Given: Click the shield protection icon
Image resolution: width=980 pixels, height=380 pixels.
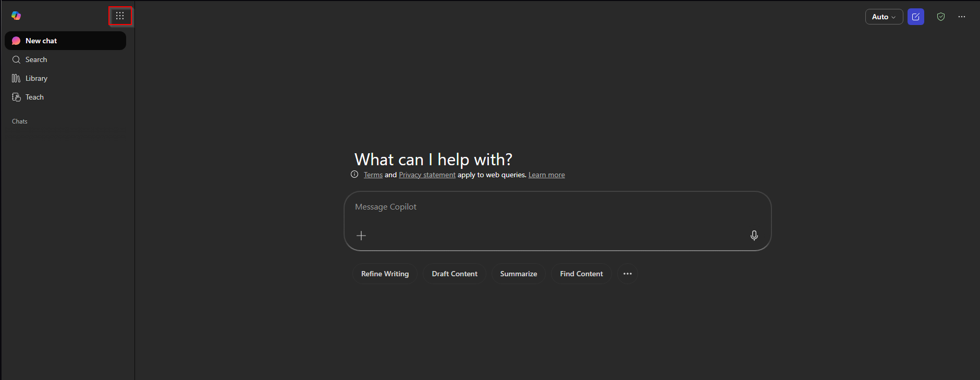Looking at the screenshot, I should pyautogui.click(x=941, y=17).
